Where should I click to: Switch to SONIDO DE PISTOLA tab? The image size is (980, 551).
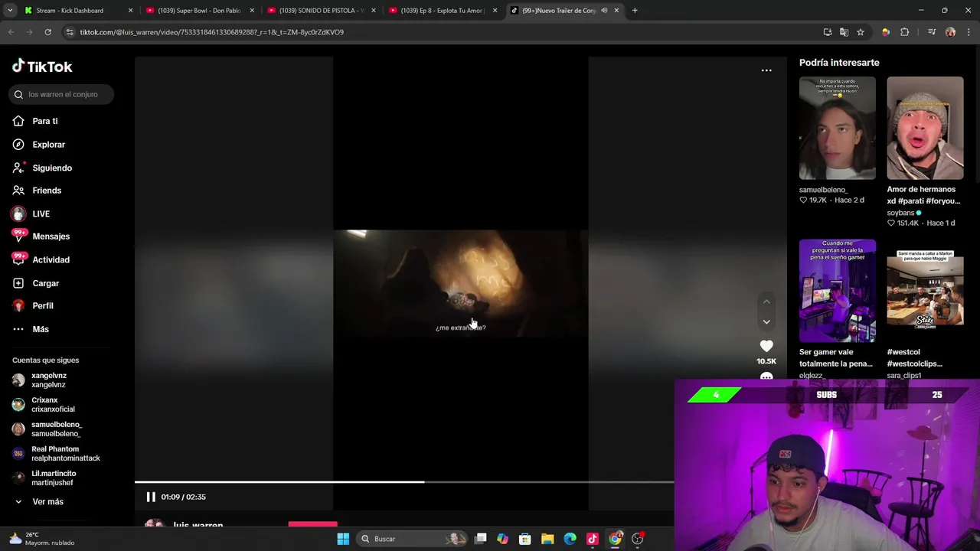point(321,11)
